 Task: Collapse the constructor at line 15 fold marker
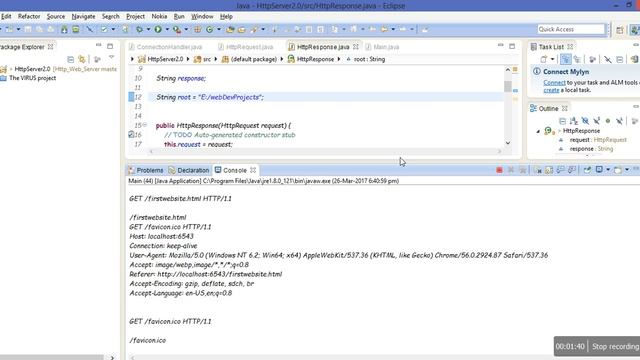click(144, 125)
